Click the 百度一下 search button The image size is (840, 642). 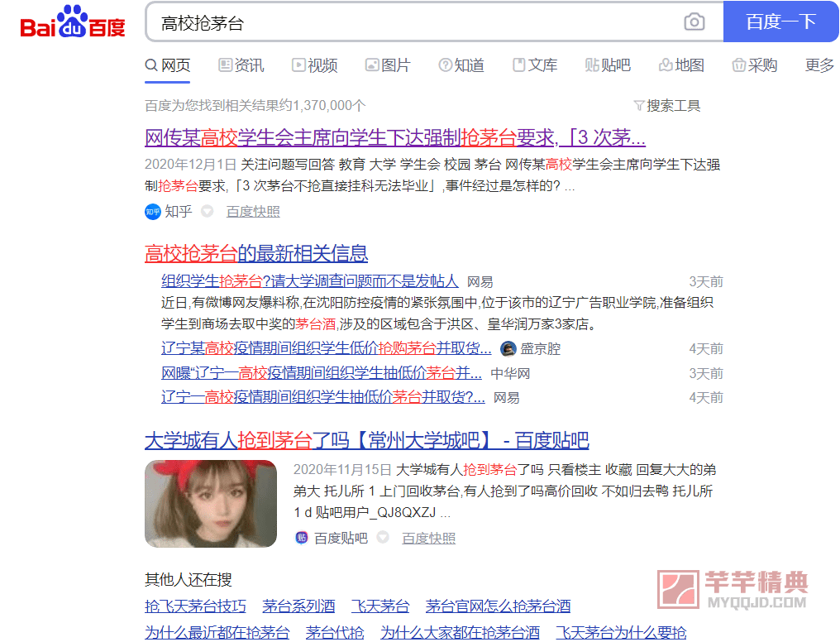(x=780, y=22)
